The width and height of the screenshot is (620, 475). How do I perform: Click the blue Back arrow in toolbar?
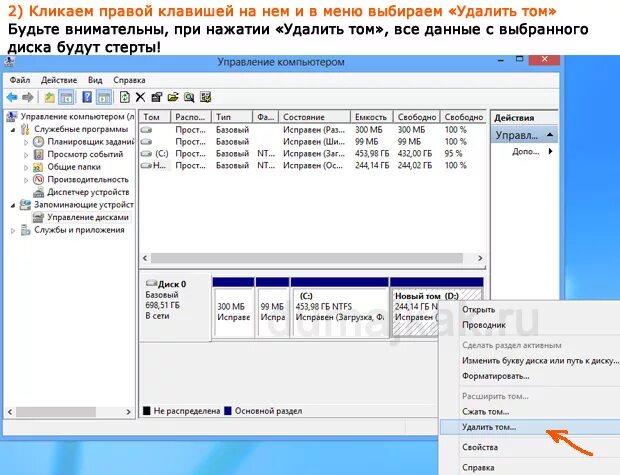pyautogui.click(x=12, y=97)
